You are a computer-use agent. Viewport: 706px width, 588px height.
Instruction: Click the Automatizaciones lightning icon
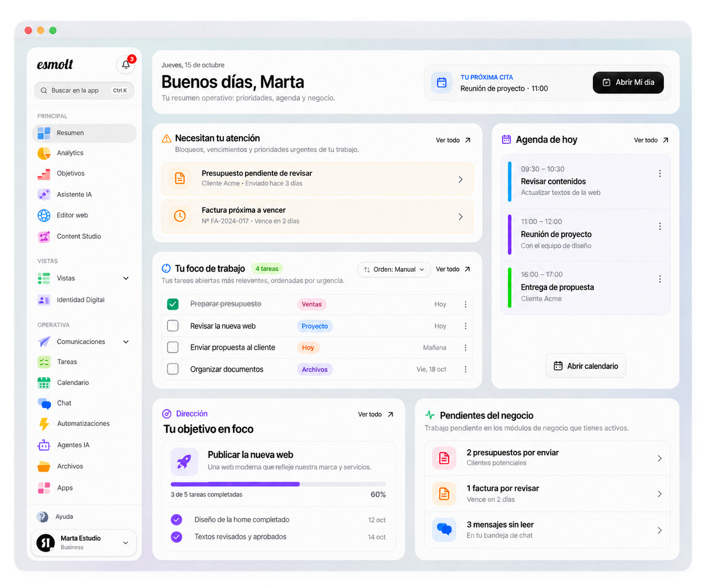coord(44,424)
